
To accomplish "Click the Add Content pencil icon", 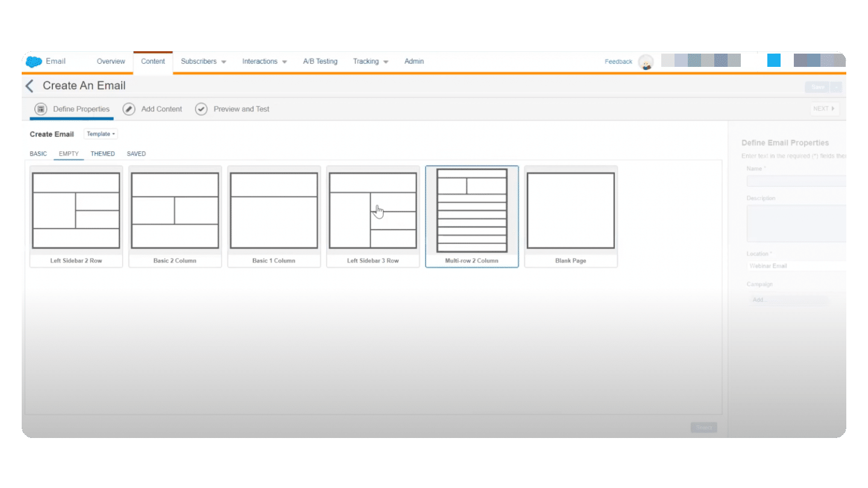I will [x=128, y=109].
